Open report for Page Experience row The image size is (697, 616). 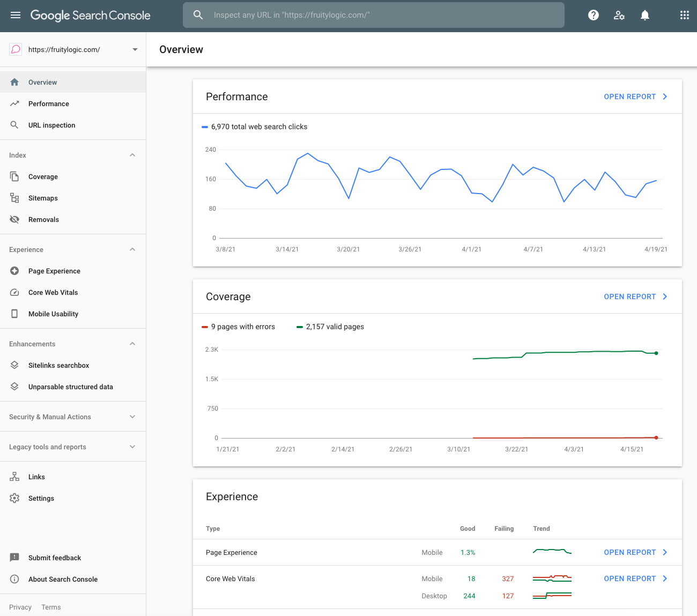point(635,552)
